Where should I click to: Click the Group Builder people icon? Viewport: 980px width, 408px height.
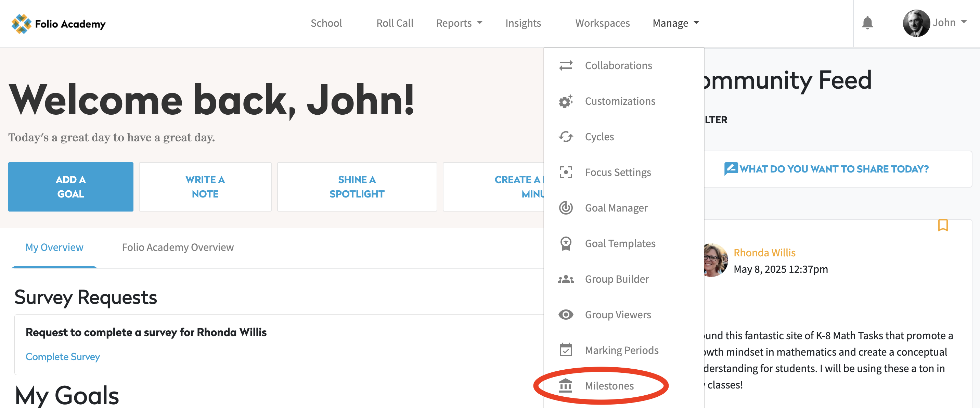pos(565,279)
